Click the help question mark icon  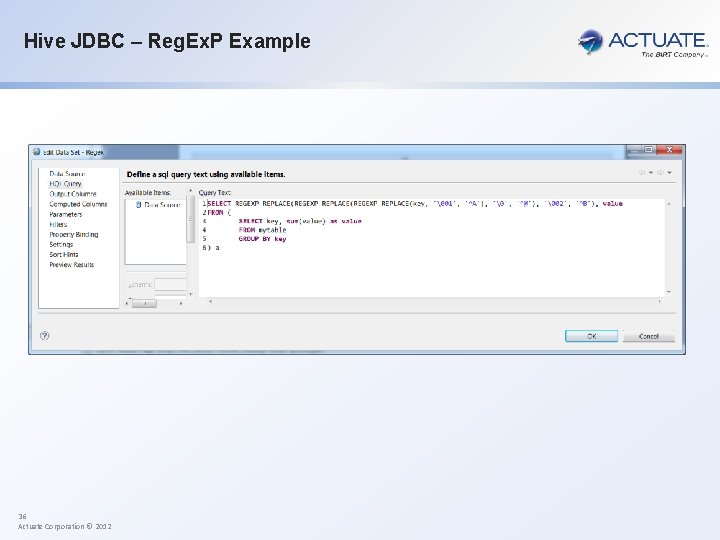coord(45,336)
